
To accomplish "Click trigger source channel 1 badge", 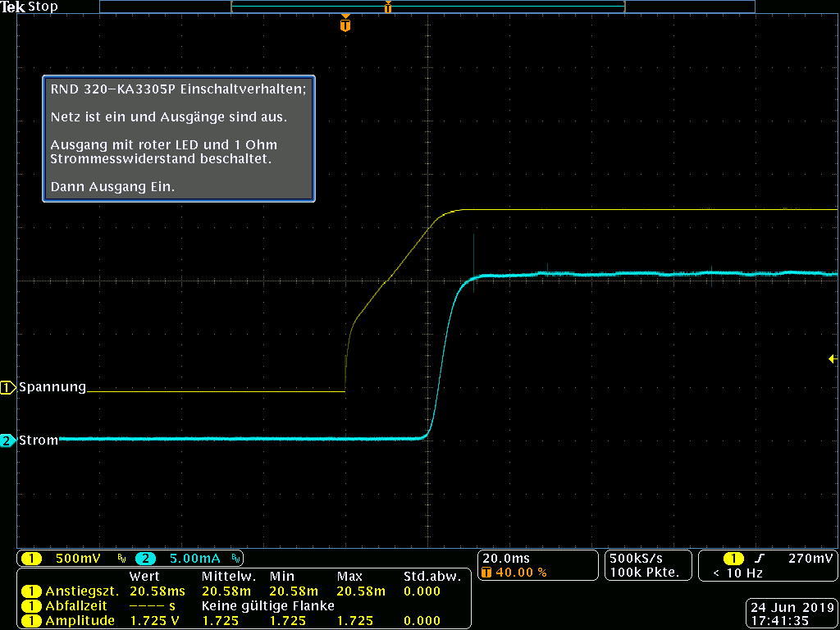I will point(734,559).
